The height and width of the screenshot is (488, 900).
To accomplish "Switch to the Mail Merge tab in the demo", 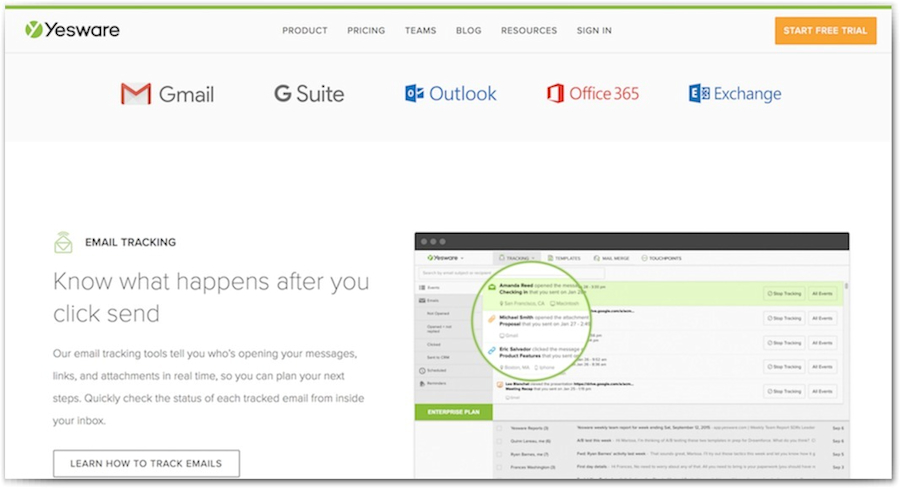I will [611, 258].
